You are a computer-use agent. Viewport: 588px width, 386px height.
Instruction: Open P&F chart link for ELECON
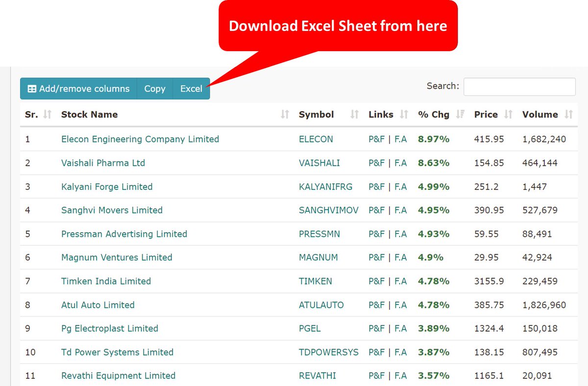coord(376,139)
